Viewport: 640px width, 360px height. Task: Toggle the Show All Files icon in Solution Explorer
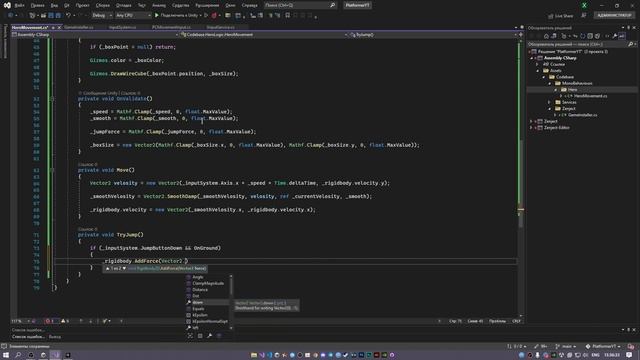597,36
